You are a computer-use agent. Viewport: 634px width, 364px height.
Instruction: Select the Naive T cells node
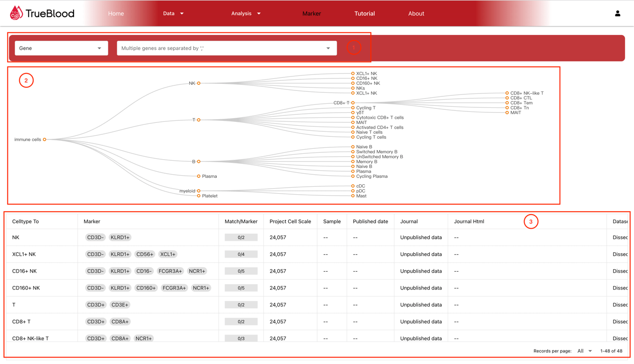click(369, 132)
